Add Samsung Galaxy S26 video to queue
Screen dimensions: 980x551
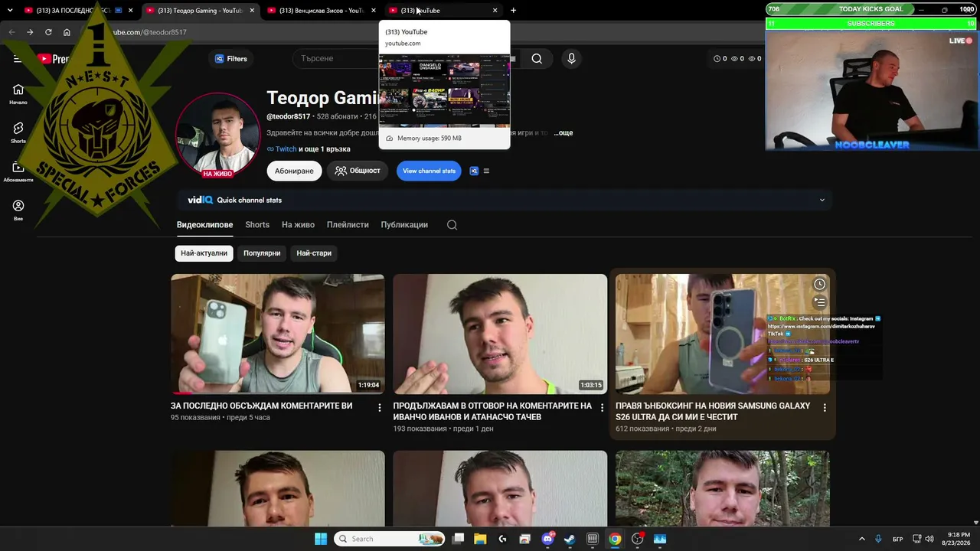click(x=819, y=302)
